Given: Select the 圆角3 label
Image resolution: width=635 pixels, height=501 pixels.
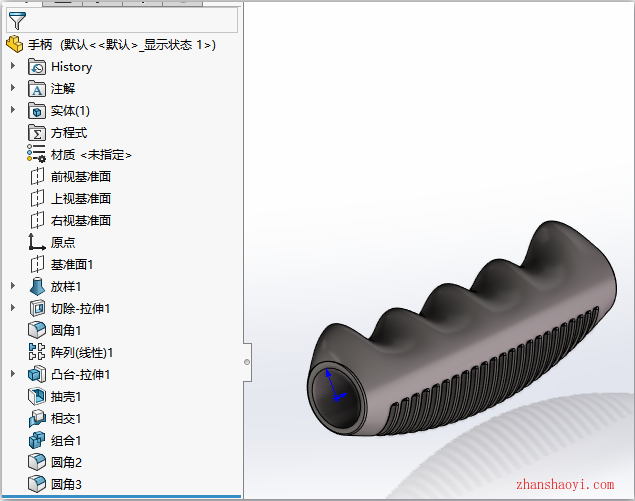Looking at the screenshot, I should tap(66, 484).
